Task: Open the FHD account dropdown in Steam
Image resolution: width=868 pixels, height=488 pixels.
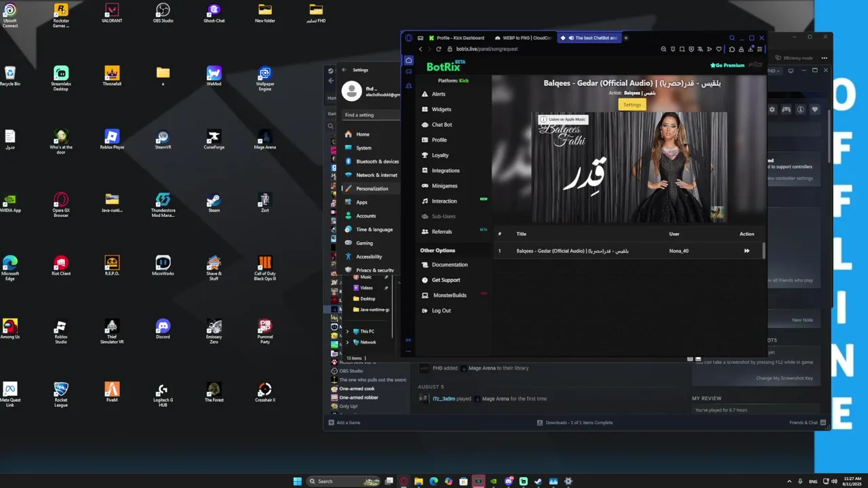Action: [x=774, y=70]
